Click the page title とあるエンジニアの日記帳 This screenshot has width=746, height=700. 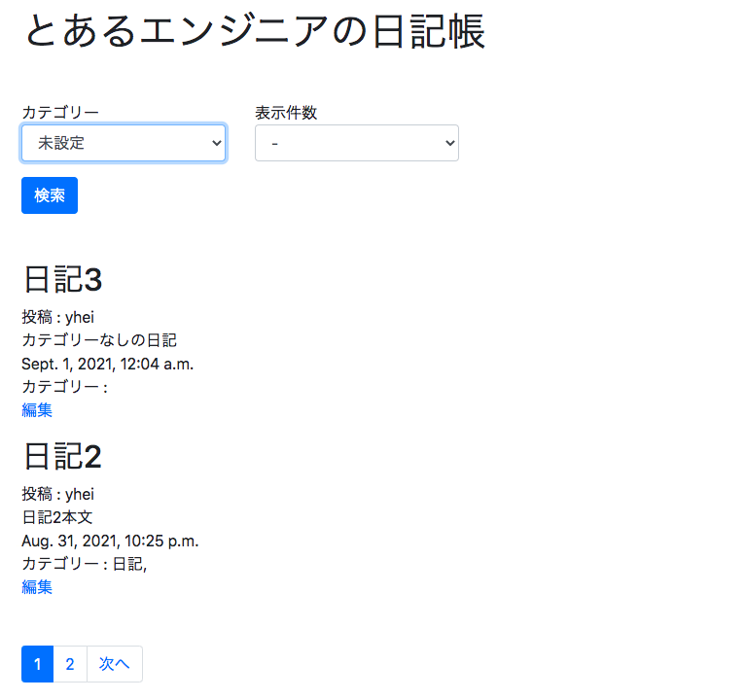pos(255,31)
